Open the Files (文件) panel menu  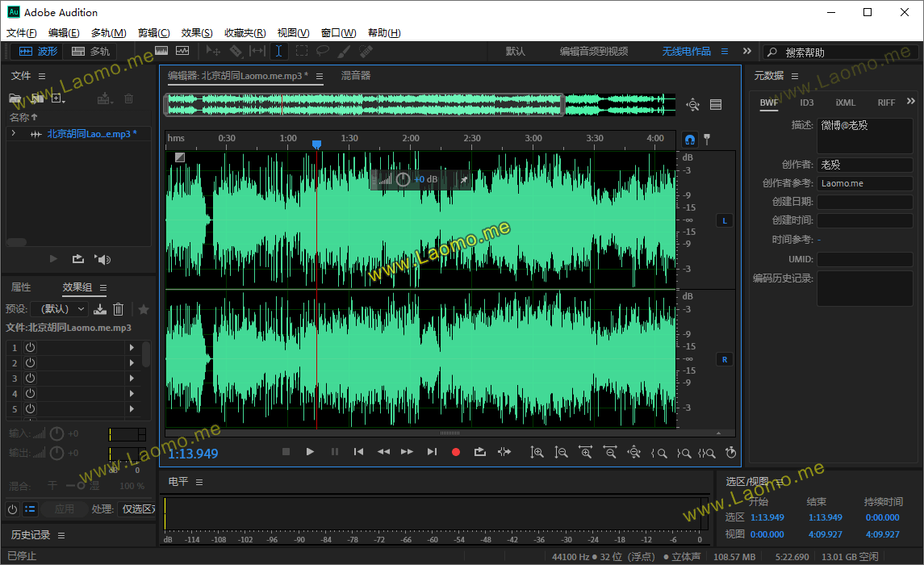click(x=42, y=76)
